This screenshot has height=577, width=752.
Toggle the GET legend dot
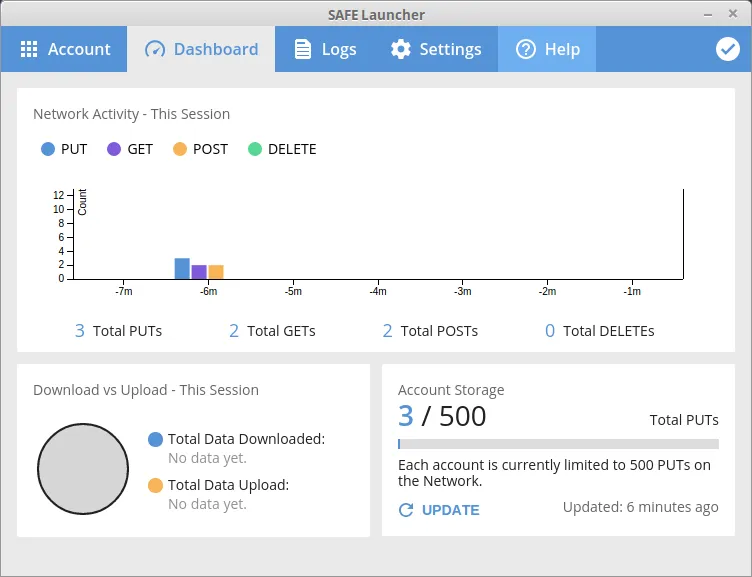click(114, 149)
